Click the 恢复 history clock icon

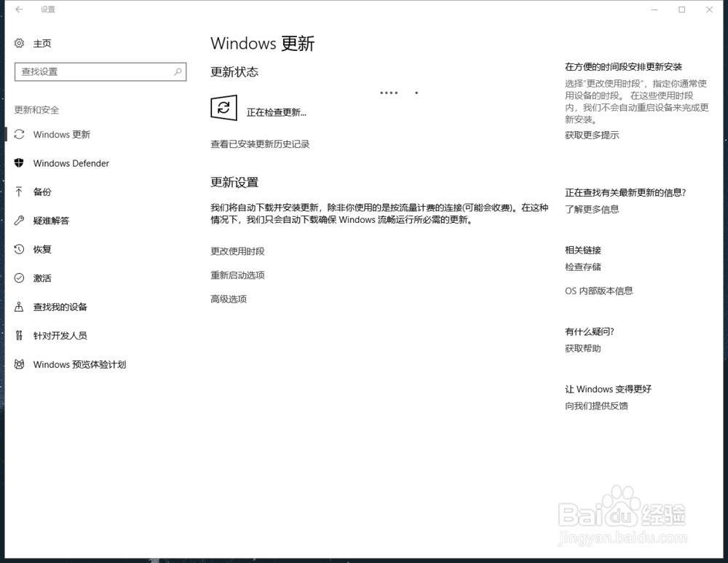coord(19,249)
